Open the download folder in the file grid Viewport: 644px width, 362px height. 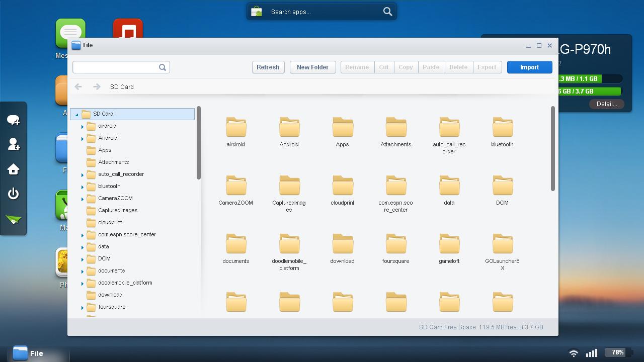pos(342,246)
